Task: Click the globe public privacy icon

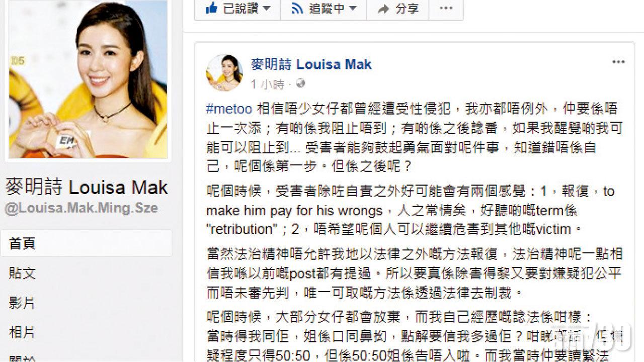Action: [300, 83]
